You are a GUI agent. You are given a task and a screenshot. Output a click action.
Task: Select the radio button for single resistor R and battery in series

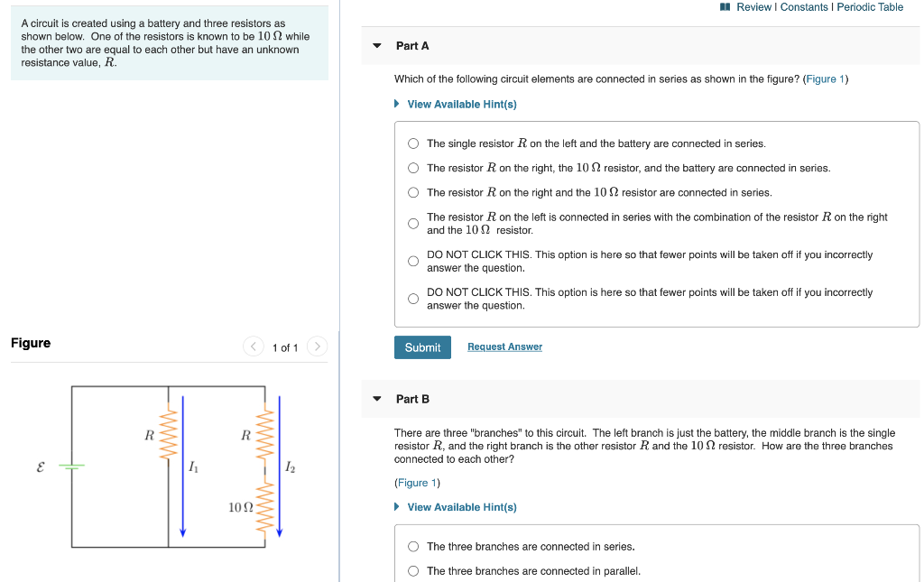coord(412,143)
